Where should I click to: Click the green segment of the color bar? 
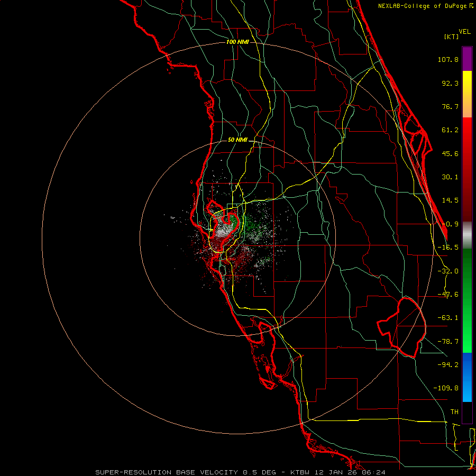(467, 300)
